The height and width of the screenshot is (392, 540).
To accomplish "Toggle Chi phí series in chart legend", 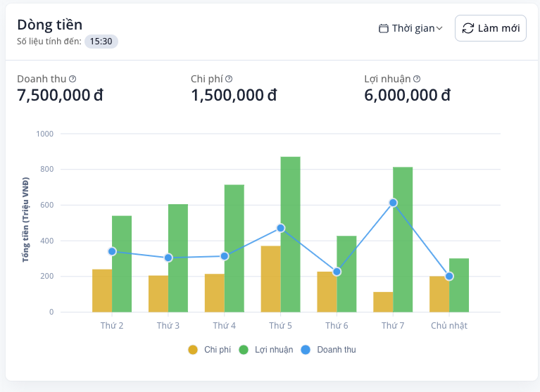I will tap(210, 350).
